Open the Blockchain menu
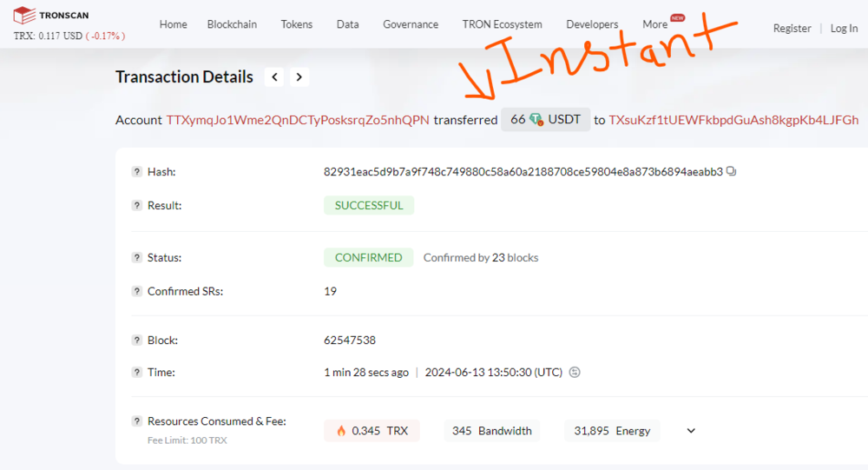 coord(232,24)
